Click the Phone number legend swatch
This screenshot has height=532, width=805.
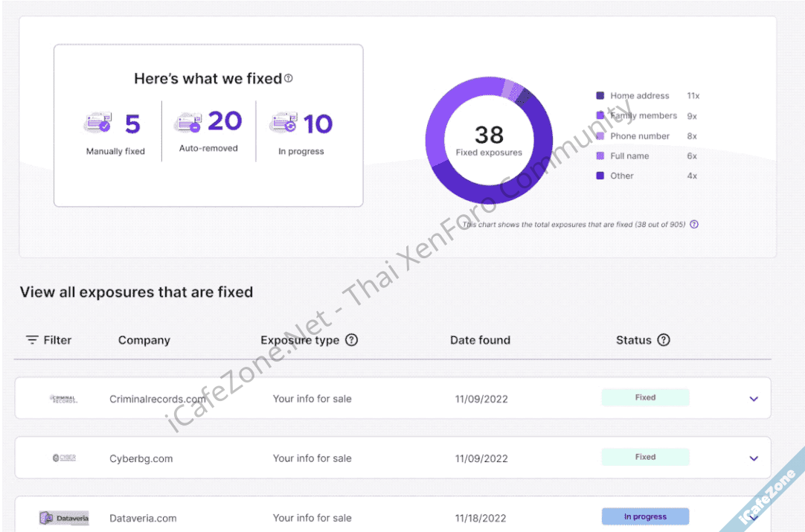point(600,136)
